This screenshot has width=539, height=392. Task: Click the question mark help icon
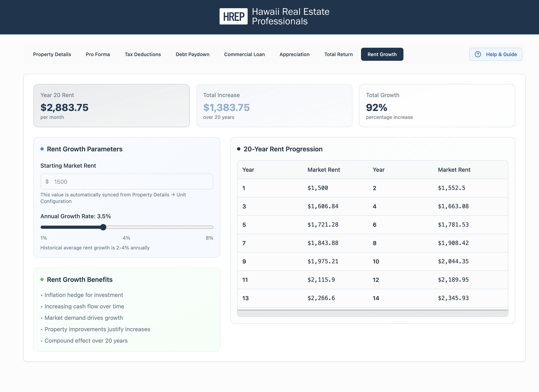pyautogui.click(x=478, y=54)
